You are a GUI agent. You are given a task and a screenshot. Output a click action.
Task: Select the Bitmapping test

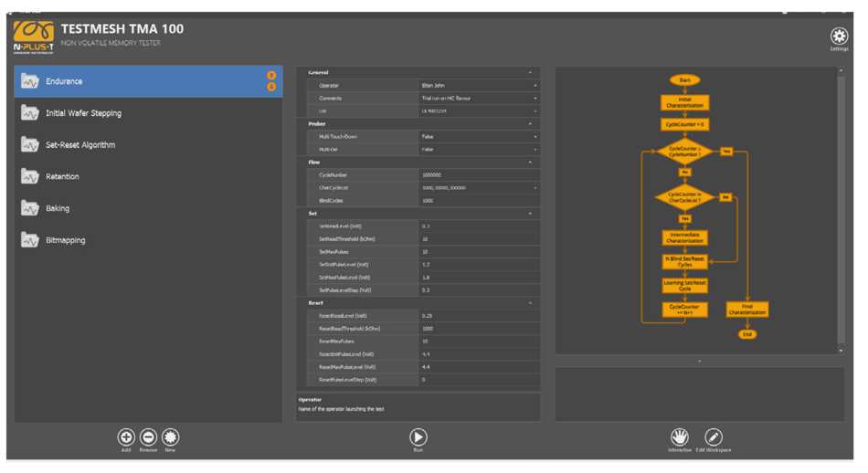(x=148, y=240)
